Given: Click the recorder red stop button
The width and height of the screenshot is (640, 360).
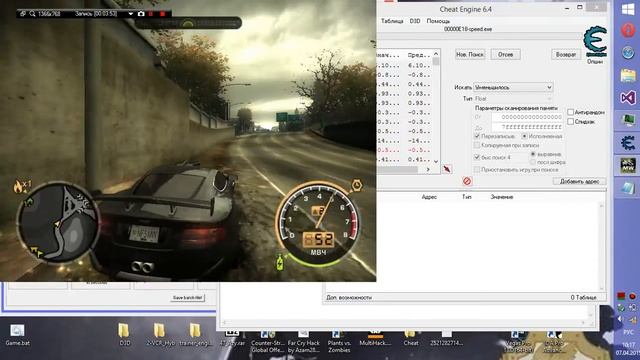Looking at the screenshot, I should pyautogui.click(x=162, y=14).
